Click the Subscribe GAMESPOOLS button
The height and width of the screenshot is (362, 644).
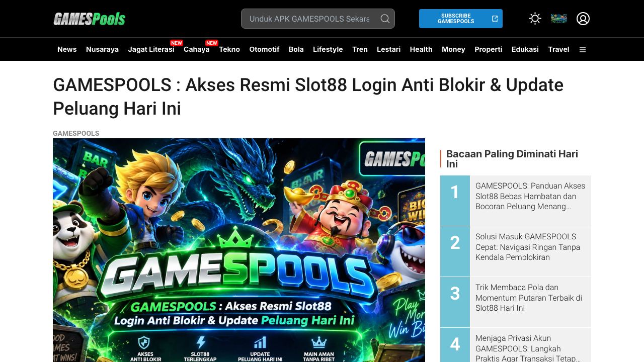[461, 19]
